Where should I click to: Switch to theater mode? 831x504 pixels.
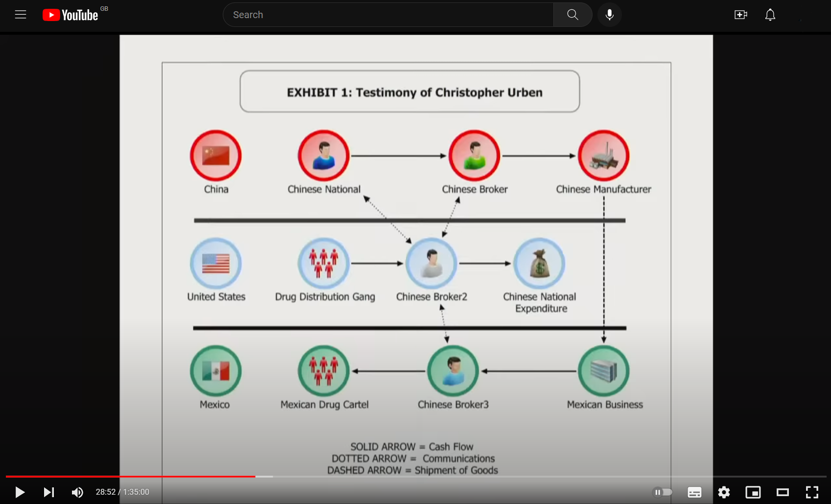782,492
